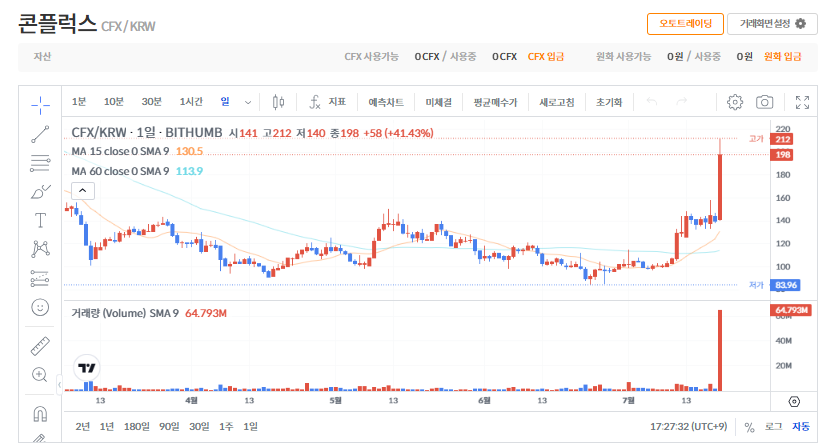
Task: Select the 1분 interval
Action: click(x=79, y=102)
